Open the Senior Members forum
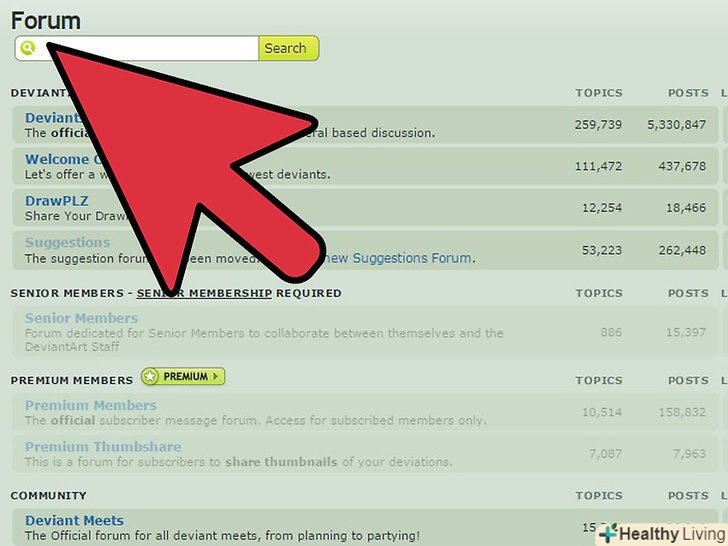Viewport: 728px width, 546px height. pos(81,318)
